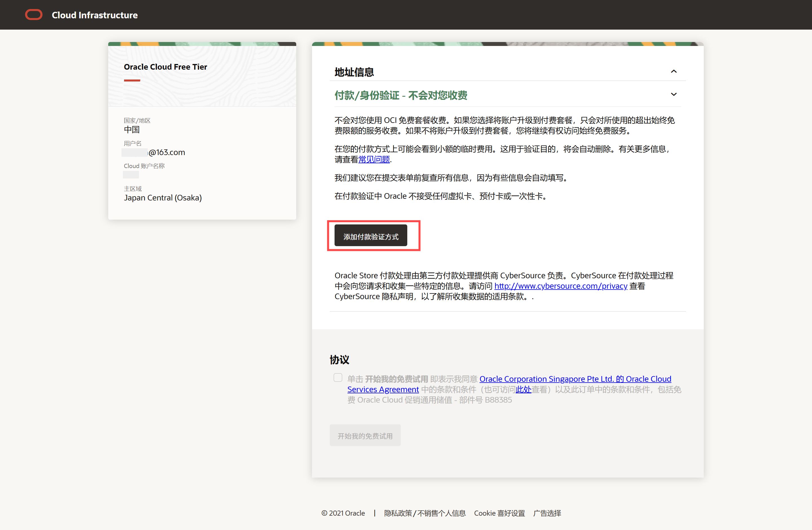Click the 国家/地区 label
Image resolution: width=812 pixels, height=530 pixels.
(x=137, y=120)
